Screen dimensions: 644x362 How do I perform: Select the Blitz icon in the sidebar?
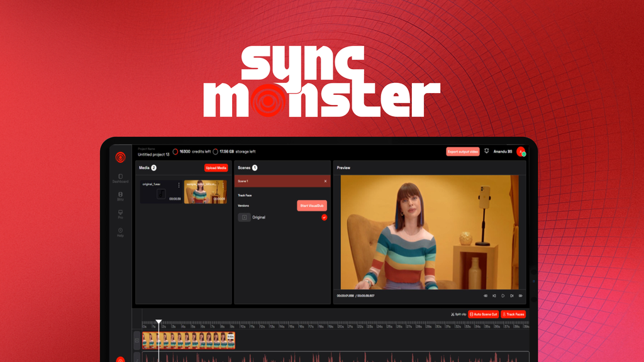(120, 194)
